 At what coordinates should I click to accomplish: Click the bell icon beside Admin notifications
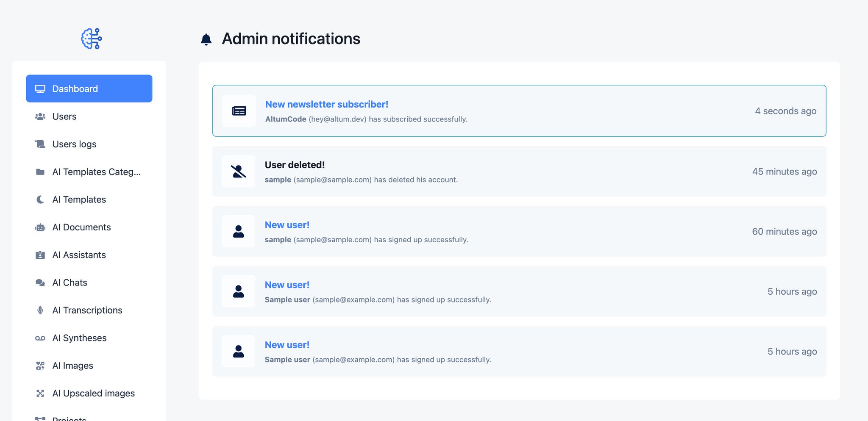(206, 39)
